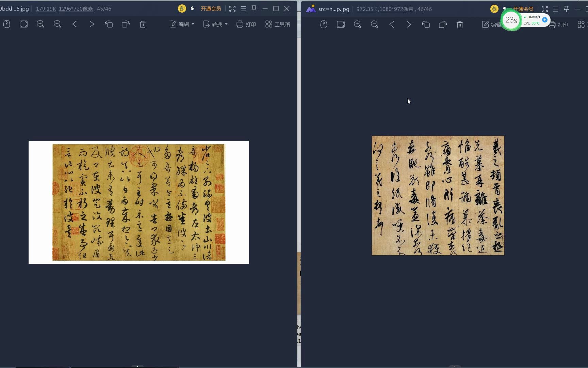Click the 9bdd...6.jpg file name
Screen dimensions: 588x368
point(14,9)
